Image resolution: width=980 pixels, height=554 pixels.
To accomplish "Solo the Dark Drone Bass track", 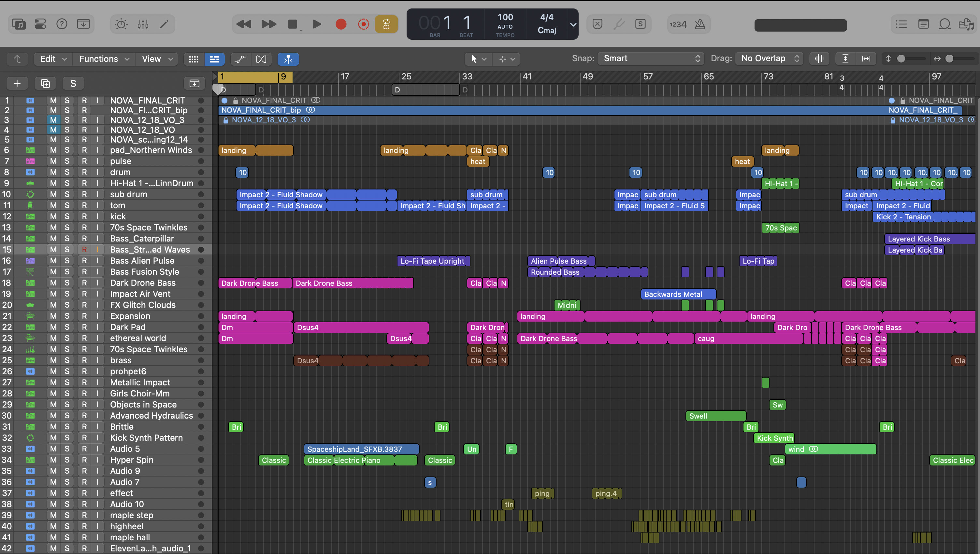I will [67, 283].
